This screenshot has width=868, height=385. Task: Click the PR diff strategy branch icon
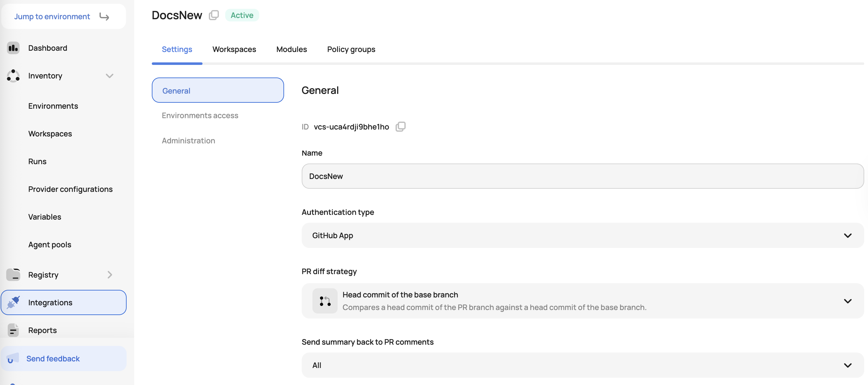tap(325, 301)
